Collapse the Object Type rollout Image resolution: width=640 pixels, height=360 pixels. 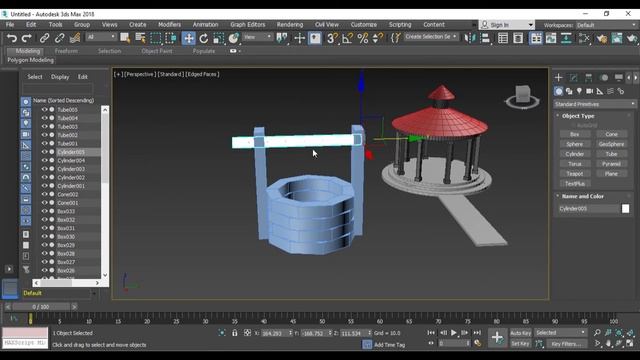point(578,116)
